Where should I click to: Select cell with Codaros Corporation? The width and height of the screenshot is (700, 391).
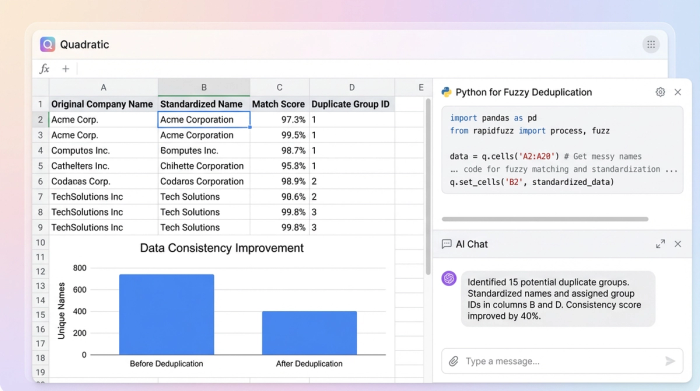(204, 181)
